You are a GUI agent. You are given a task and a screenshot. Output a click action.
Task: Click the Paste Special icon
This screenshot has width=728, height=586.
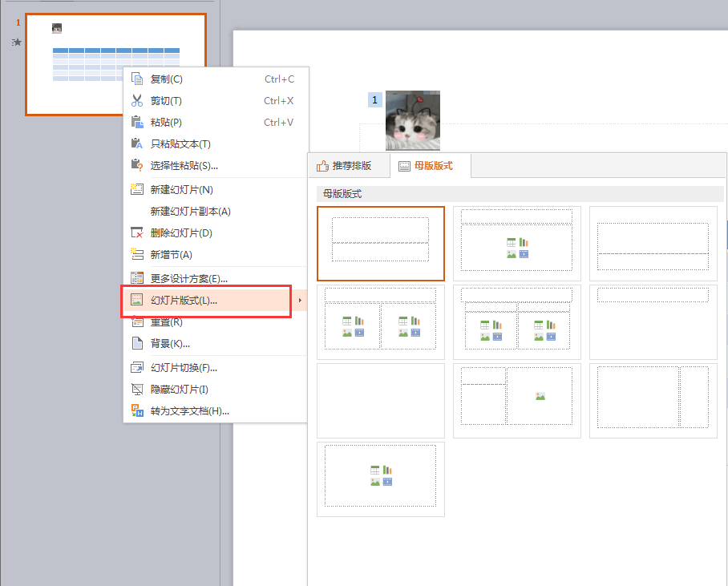(137, 165)
